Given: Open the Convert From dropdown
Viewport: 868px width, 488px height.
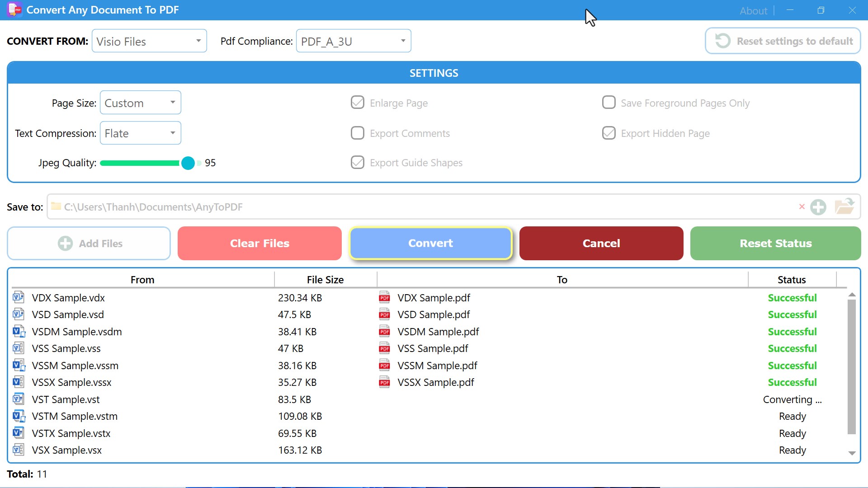Looking at the screenshot, I should (149, 41).
